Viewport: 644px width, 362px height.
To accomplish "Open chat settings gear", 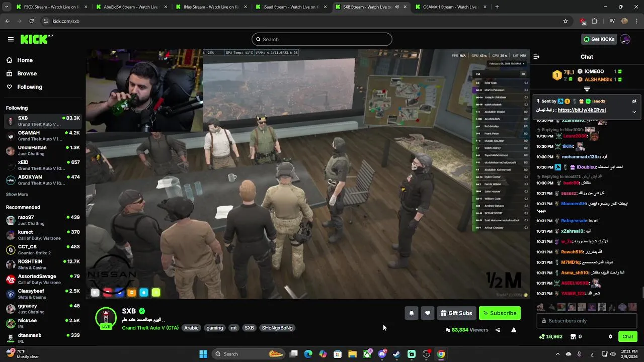I will 610,337.
